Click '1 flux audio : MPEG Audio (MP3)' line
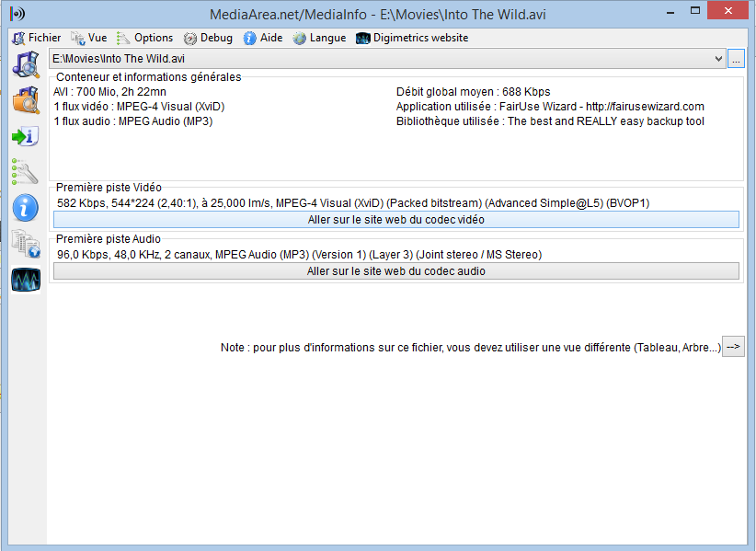The image size is (756, 551). tap(133, 121)
